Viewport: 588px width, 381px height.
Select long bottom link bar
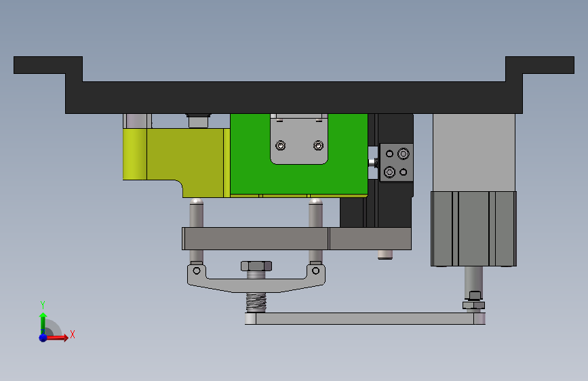tap(365, 319)
